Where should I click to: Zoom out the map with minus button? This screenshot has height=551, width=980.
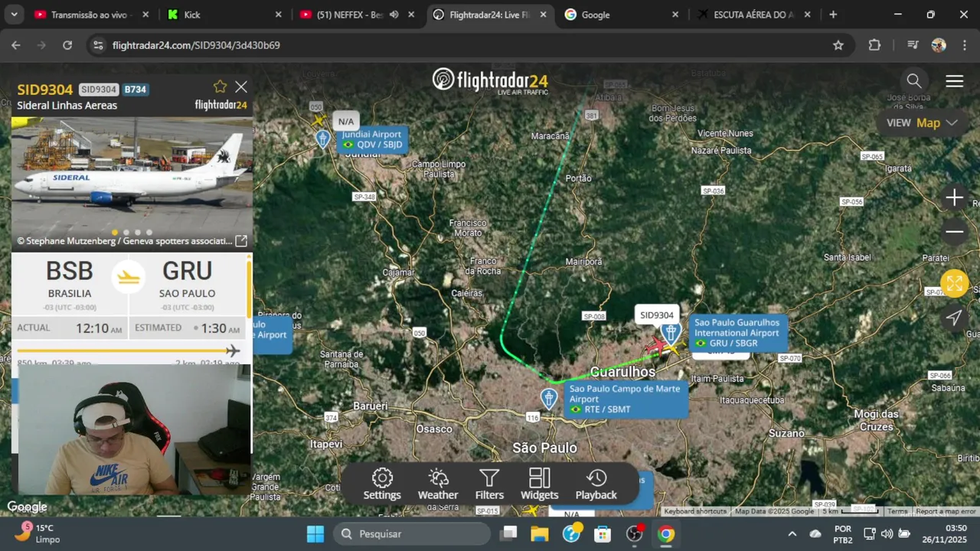(954, 232)
